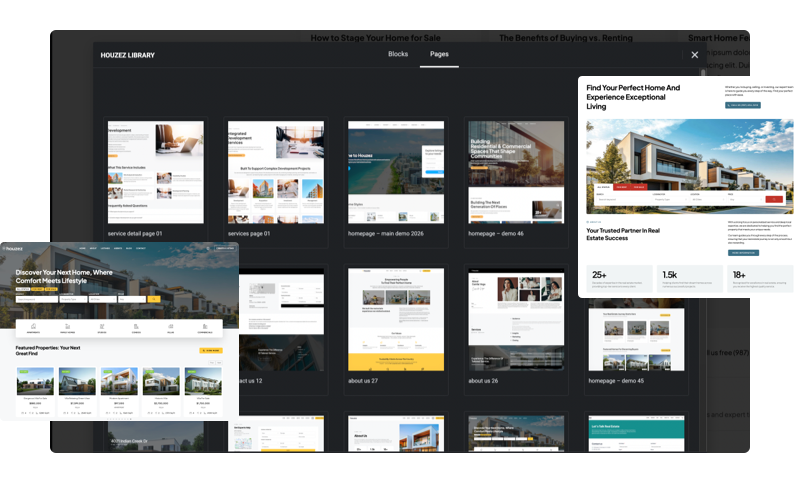This screenshot has height=483, width=800.
Task: Close the Houzez Library dialog
Action: (694, 55)
